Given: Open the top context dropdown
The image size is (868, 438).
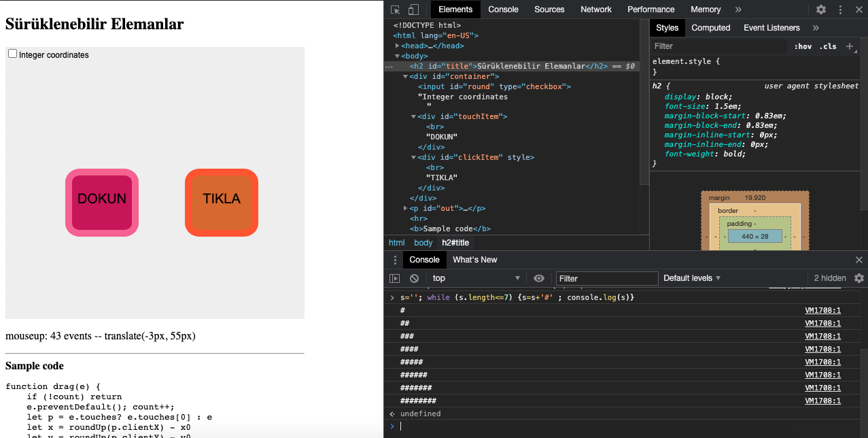Looking at the screenshot, I should point(476,278).
